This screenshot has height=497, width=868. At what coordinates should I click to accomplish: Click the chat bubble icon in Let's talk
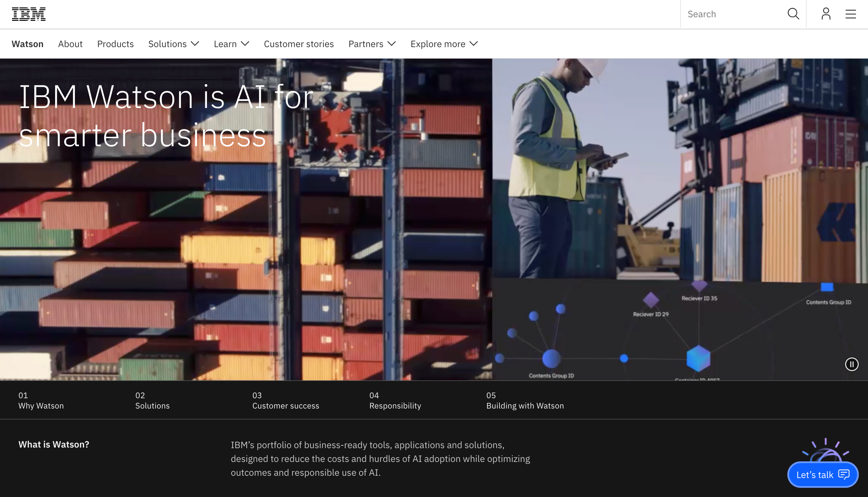844,474
